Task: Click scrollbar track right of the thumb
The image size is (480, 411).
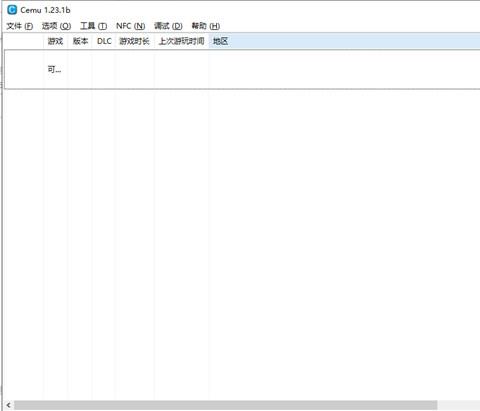Action: pyautogui.click(x=459, y=405)
